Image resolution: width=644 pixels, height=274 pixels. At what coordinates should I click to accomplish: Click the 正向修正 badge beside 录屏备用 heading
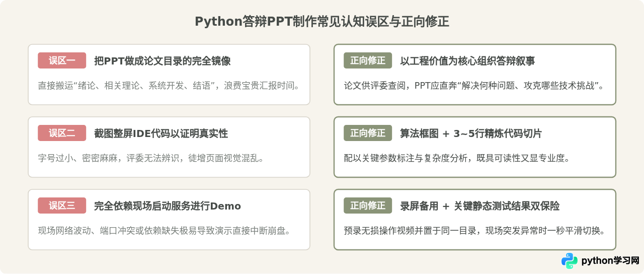[x=368, y=205]
